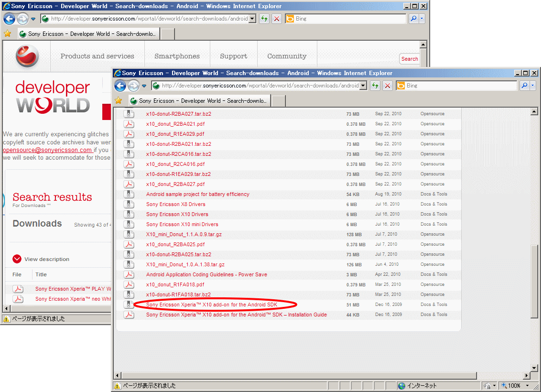
Task: Open recent pages dropdown in rear window
Action: point(33,19)
